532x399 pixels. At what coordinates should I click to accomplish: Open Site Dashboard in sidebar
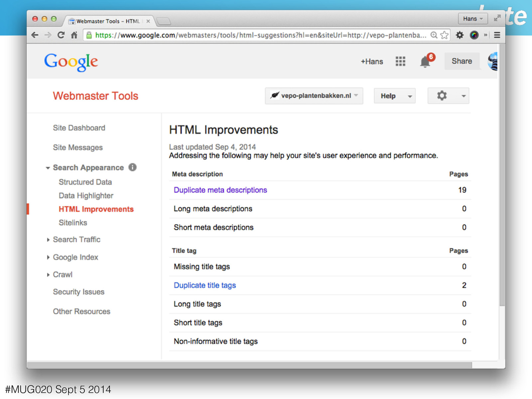point(79,128)
